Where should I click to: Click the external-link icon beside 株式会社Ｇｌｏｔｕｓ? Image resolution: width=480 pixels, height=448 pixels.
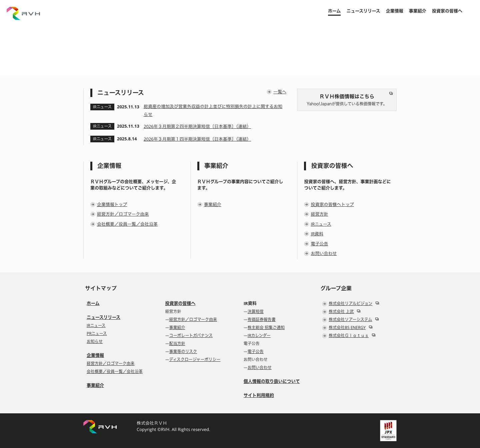point(373,335)
